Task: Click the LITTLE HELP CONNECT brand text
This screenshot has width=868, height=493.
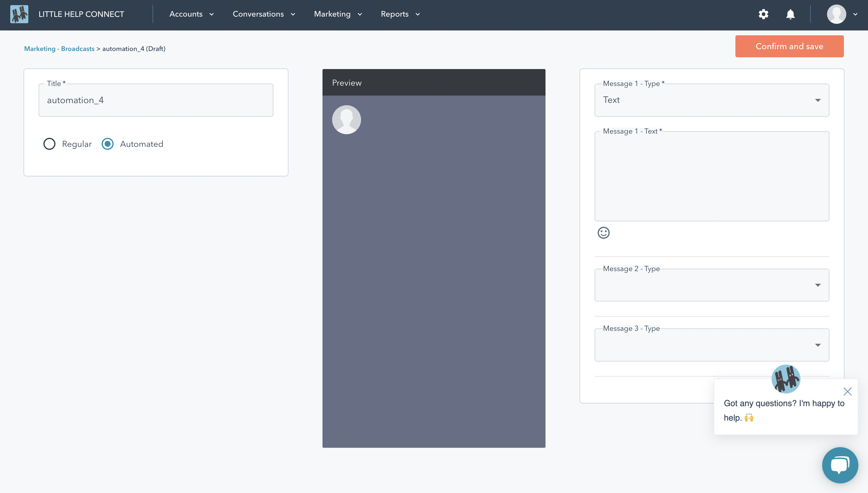Action: tap(81, 14)
